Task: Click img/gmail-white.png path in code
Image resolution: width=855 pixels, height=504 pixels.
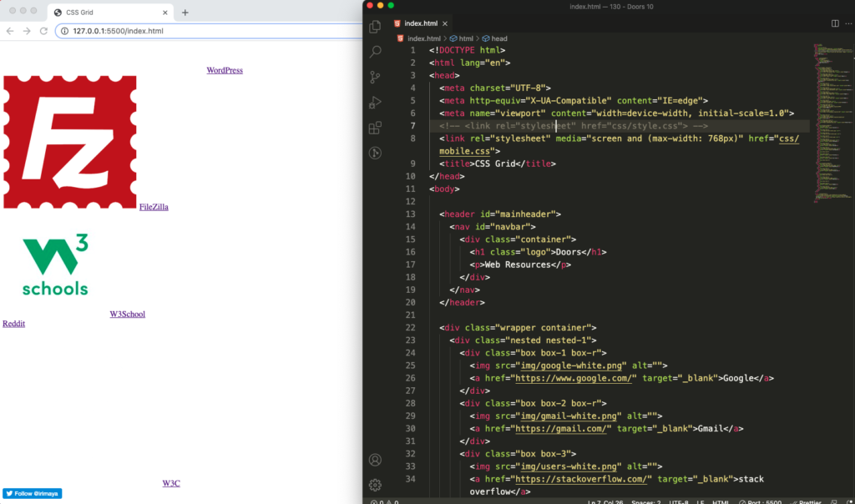Action: (x=569, y=416)
